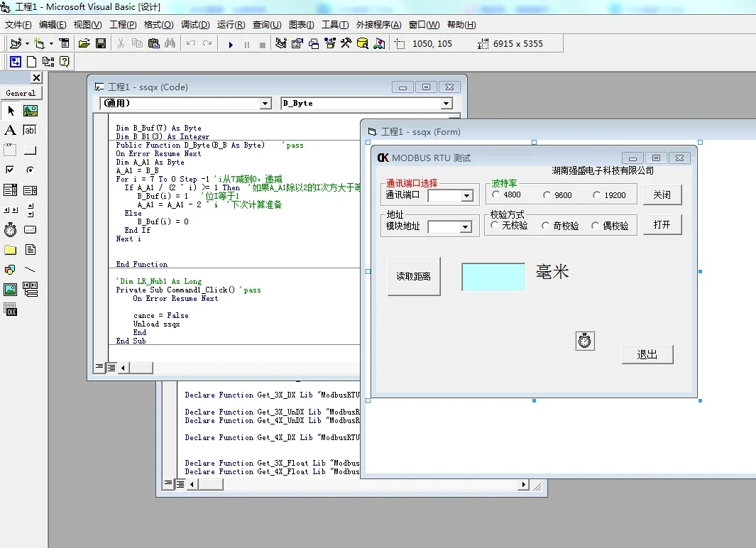
Task: Open the Object Browser toolbar icon
Action: [x=330, y=44]
